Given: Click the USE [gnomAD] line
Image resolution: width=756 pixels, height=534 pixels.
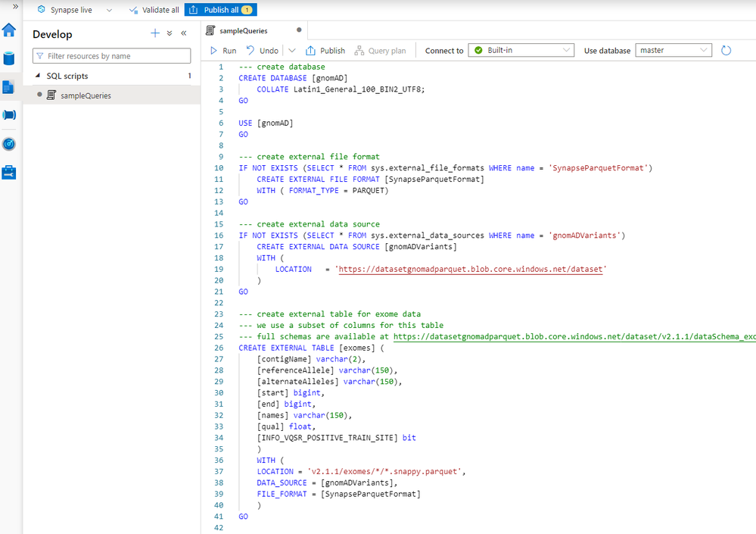Looking at the screenshot, I should [x=266, y=123].
